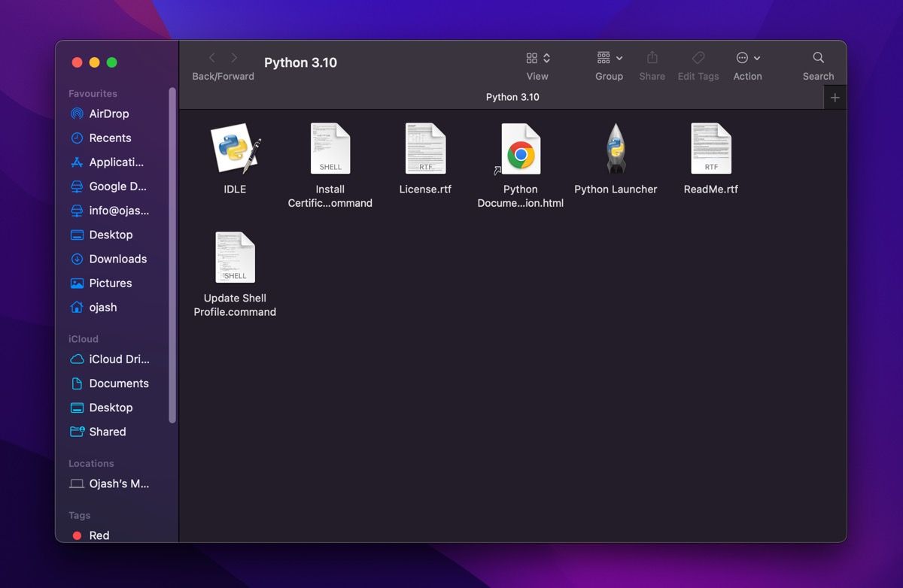Screen dimensions: 903x588
Task: Select the Red tag
Action: point(93,535)
